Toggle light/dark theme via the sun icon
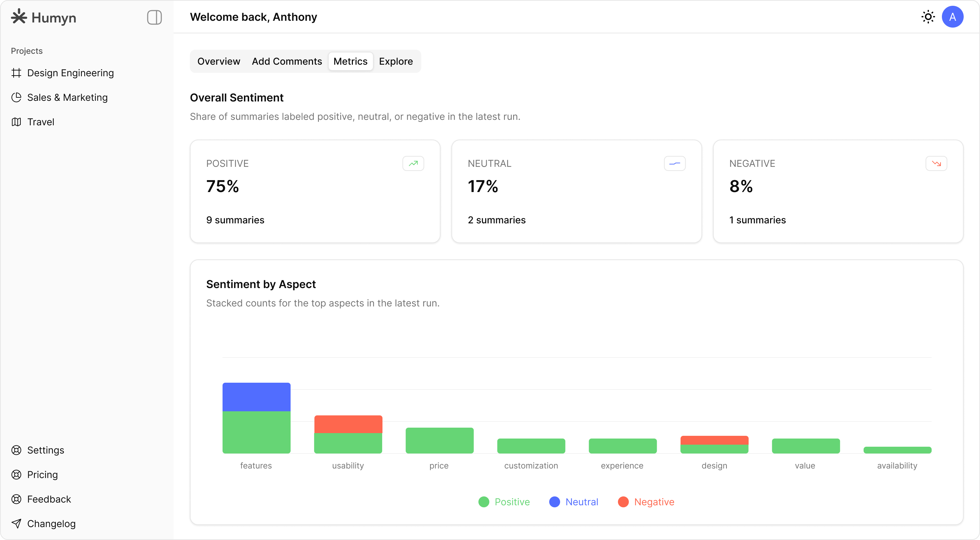 tap(928, 17)
